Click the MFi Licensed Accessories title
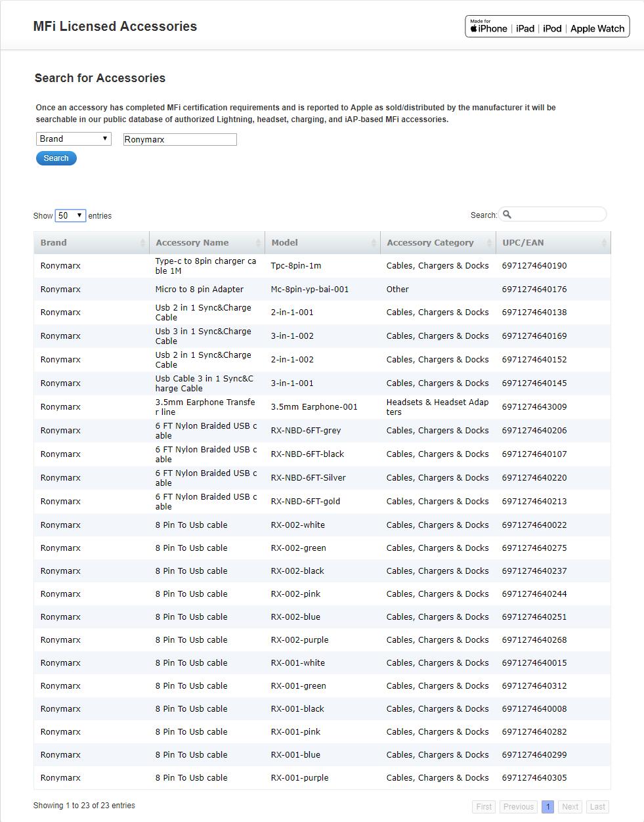The width and height of the screenshot is (644, 822). [x=115, y=26]
